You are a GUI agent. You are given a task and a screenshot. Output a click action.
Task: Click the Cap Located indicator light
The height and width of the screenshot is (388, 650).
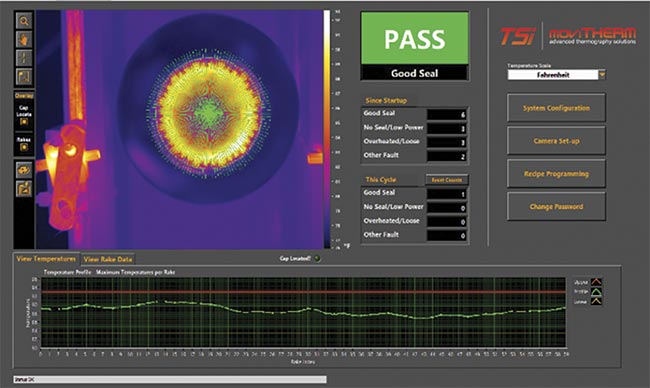(x=317, y=258)
